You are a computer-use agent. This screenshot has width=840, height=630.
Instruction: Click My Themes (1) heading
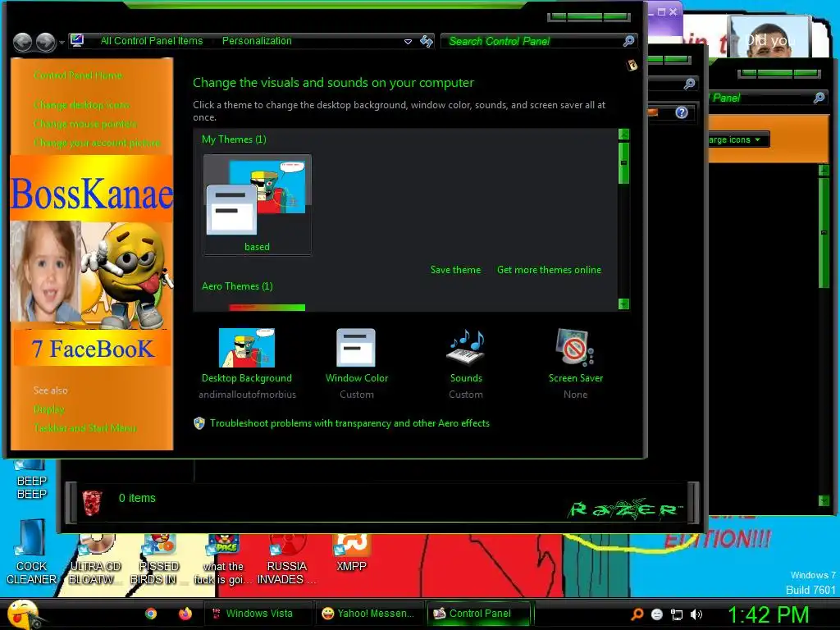pos(234,139)
